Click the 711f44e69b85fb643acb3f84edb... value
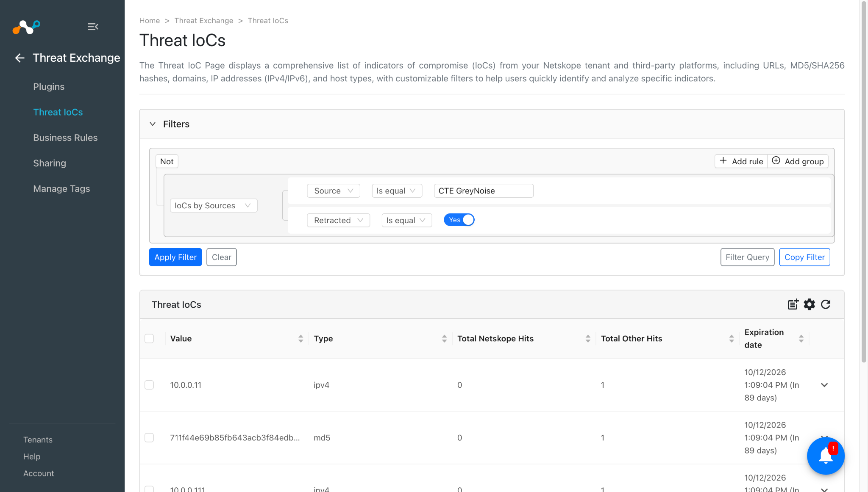The image size is (868, 492). click(235, 437)
